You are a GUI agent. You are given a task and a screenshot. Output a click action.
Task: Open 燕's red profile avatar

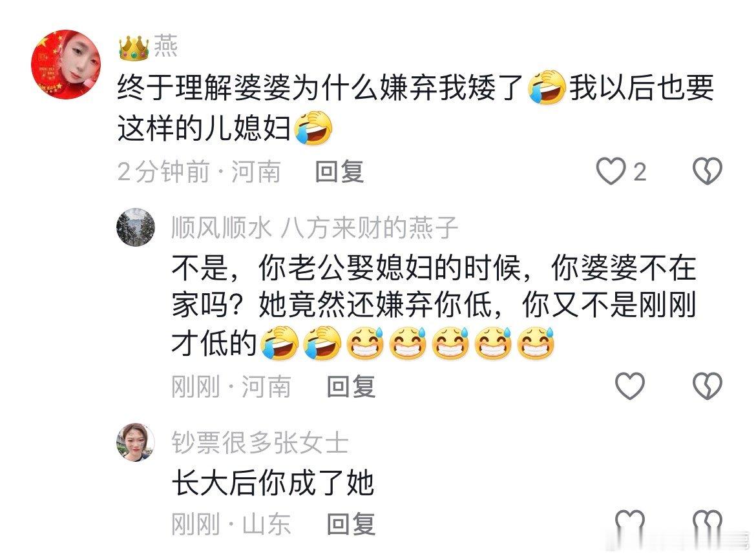[x=66, y=64]
